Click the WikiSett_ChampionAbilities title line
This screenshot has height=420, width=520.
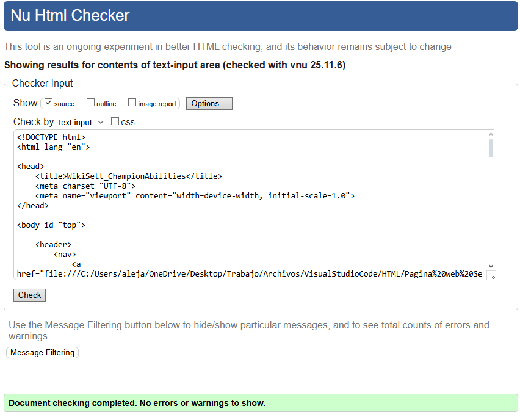click(128, 176)
